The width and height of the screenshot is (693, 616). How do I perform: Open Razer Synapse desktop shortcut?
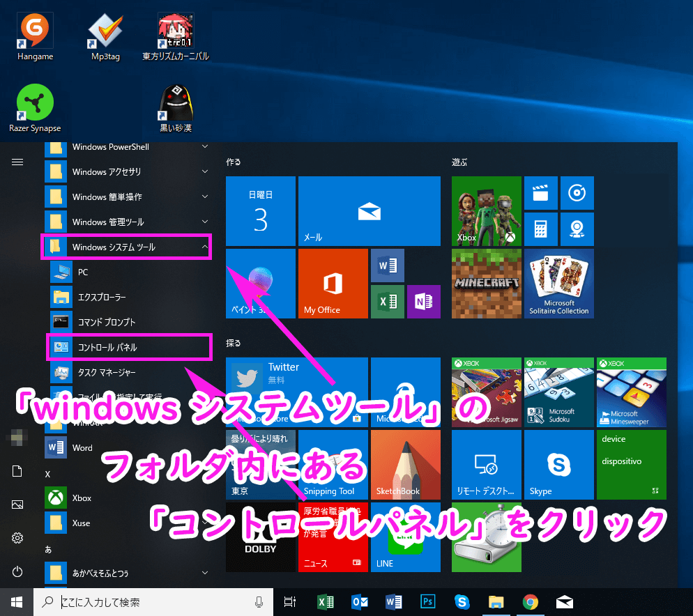coord(35,108)
